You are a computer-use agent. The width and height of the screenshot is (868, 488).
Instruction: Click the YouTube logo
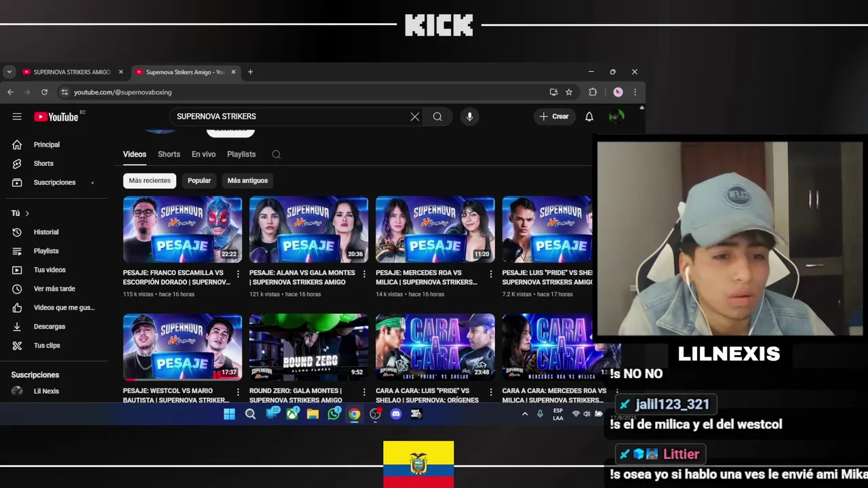(x=56, y=117)
